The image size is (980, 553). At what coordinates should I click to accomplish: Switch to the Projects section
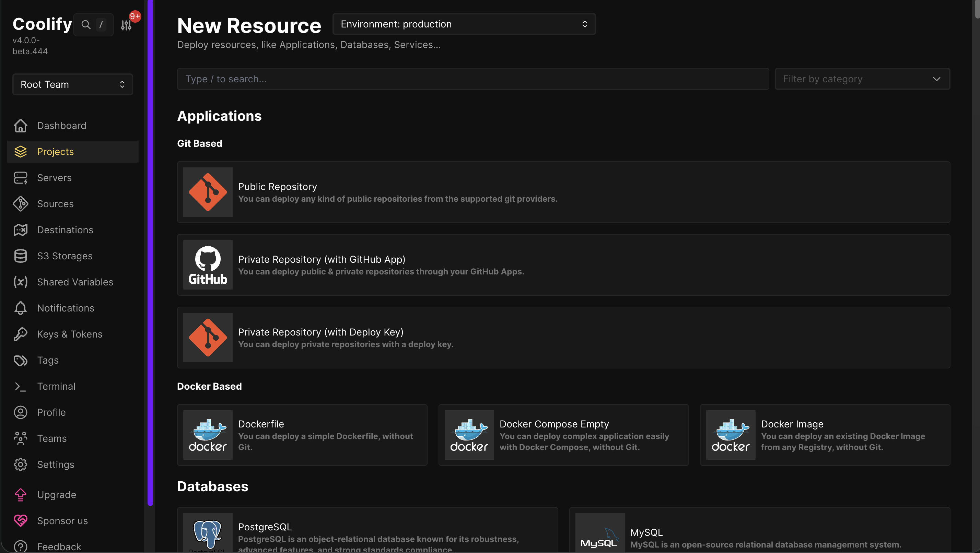click(55, 151)
